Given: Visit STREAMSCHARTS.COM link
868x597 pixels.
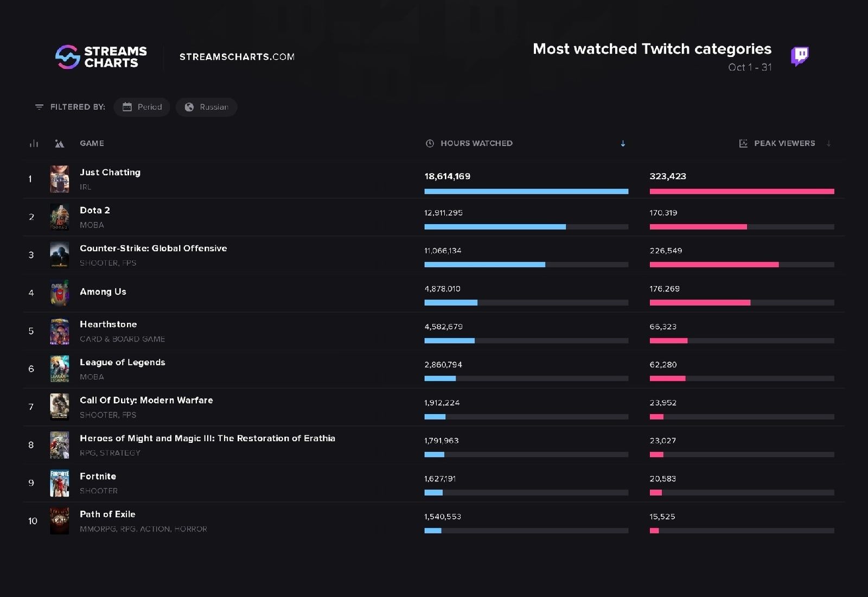Looking at the screenshot, I should tap(237, 56).
